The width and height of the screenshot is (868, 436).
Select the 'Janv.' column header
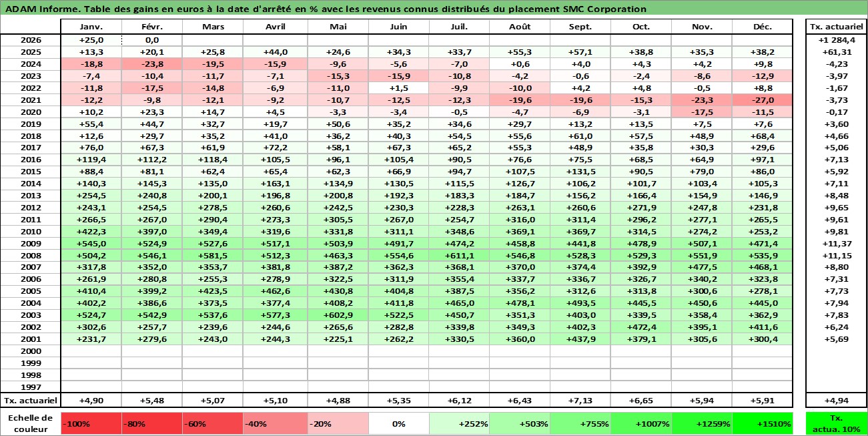pyautogui.click(x=91, y=27)
